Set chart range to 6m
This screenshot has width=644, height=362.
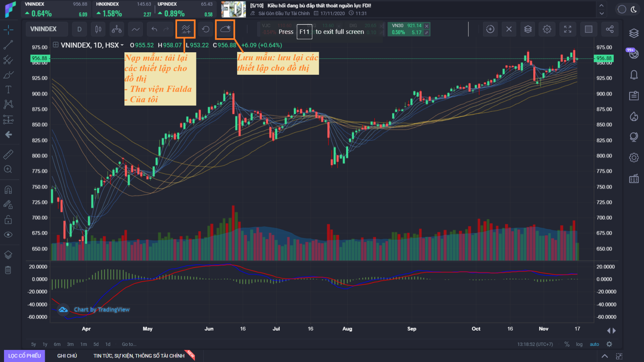click(x=57, y=344)
